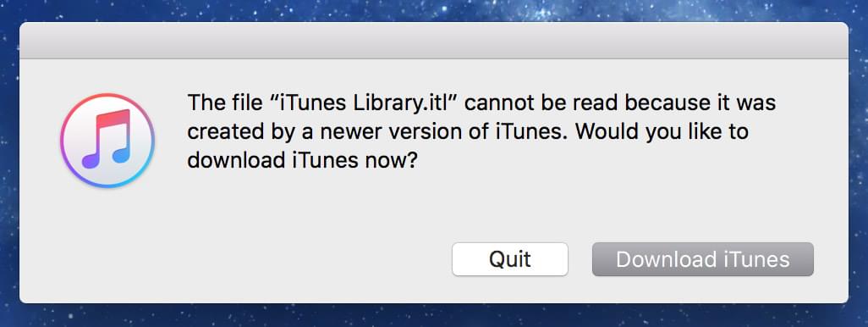Click the dialog's empty title bar
This screenshot has width=868, height=327.
[x=433, y=41]
